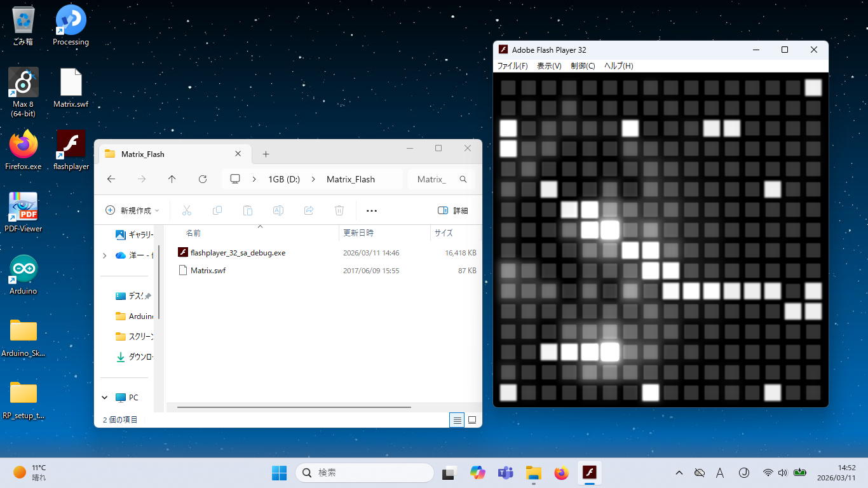The width and height of the screenshot is (868, 488).
Task: Select the RP_setup_t... folder on the desktop
Action: pos(24,400)
